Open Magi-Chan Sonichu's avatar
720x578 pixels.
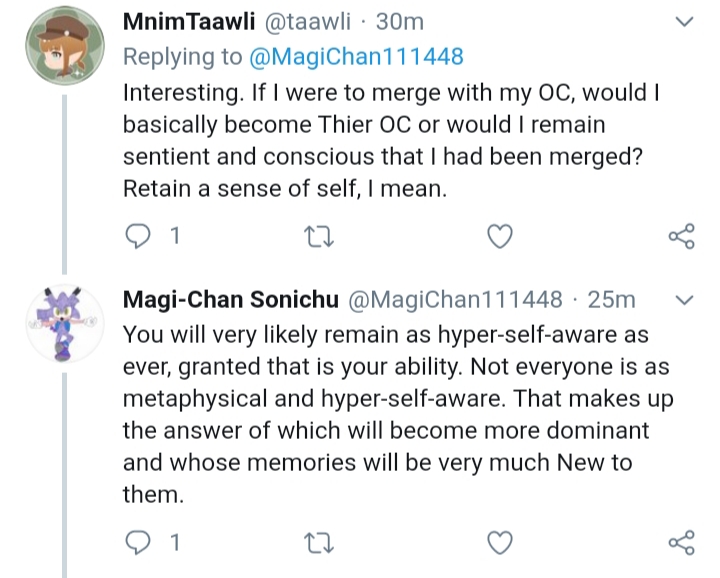click(65, 324)
